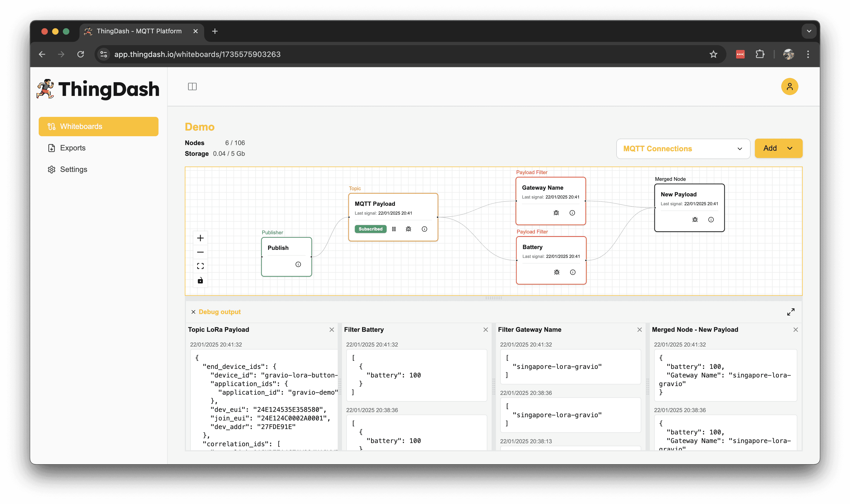
Task: Close the Filter Battery debug column
Action: 485,329
